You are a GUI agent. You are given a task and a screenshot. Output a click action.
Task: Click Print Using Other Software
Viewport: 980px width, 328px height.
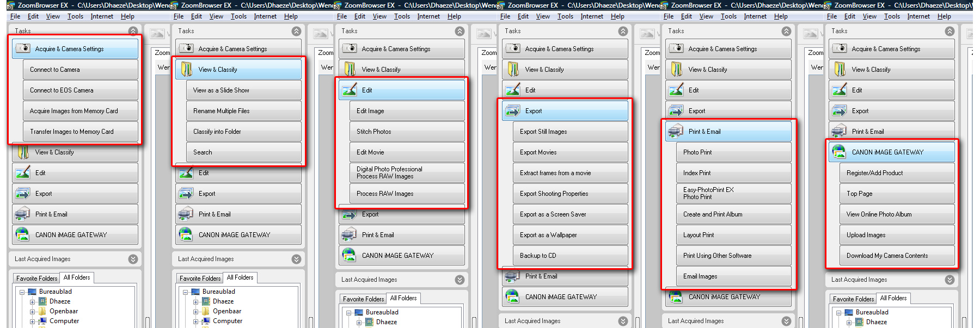(734, 256)
